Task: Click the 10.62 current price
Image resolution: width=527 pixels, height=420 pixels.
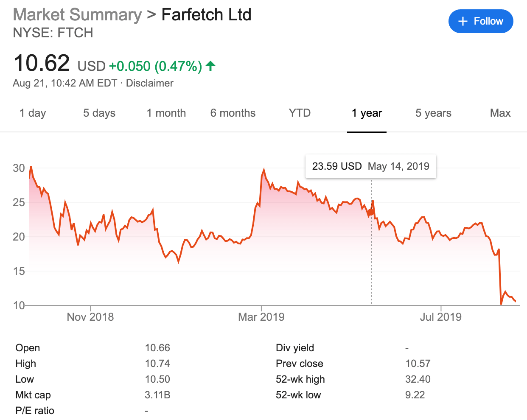Action: 42,63
